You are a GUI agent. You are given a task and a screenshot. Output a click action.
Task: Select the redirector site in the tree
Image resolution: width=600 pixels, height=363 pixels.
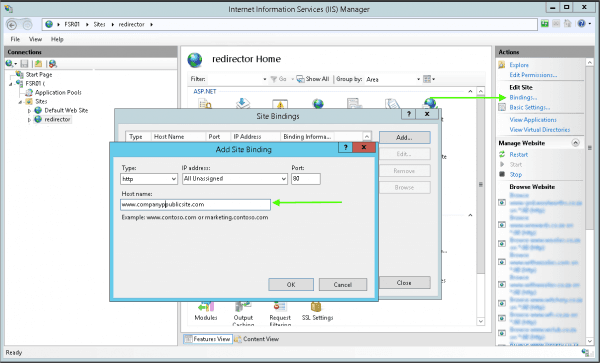tap(57, 119)
